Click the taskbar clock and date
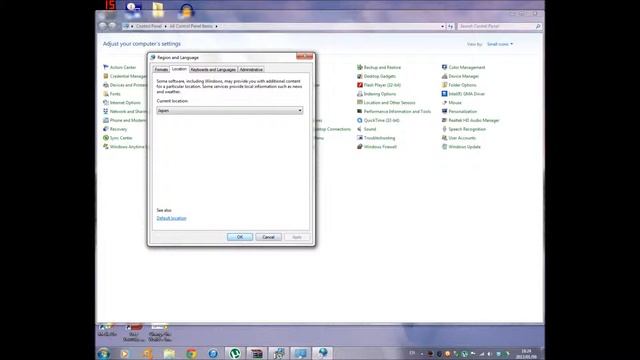 pos(526,354)
